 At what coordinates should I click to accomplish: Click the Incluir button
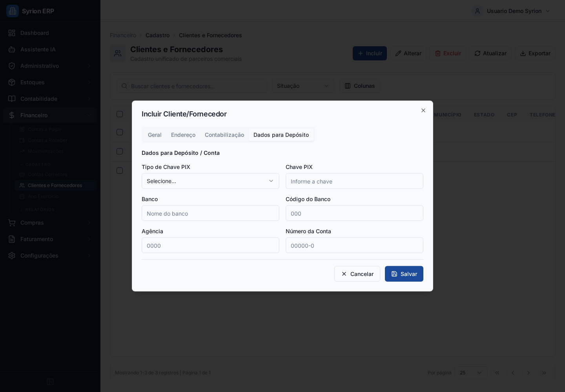(x=370, y=53)
